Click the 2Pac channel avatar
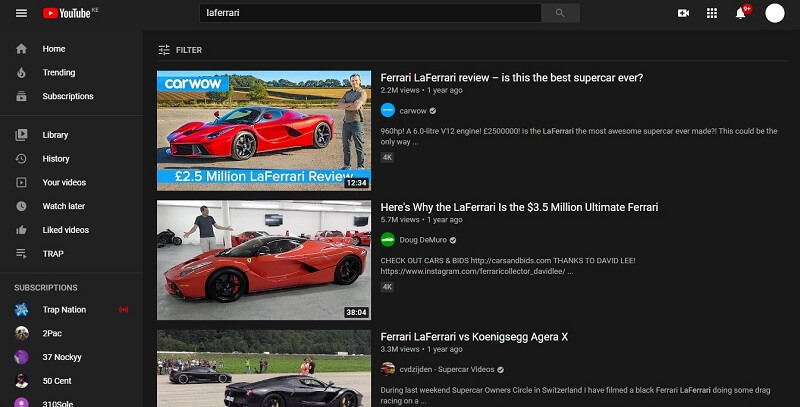800x407 pixels. coord(21,333)
